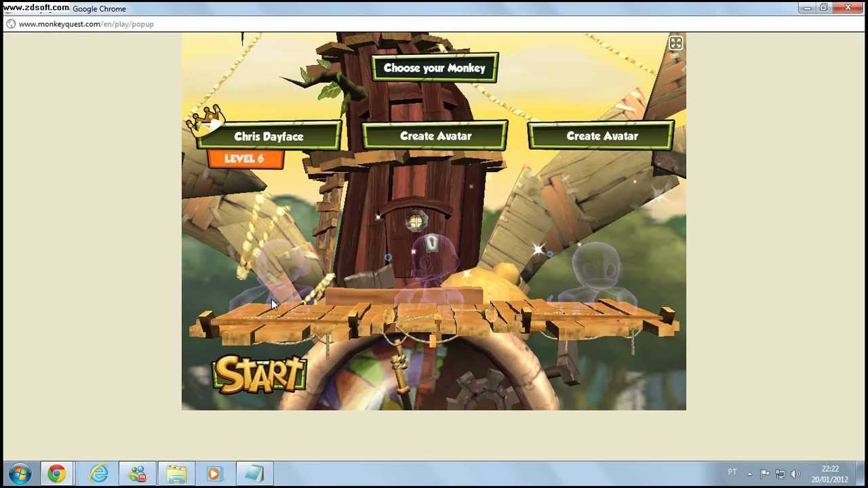Open Windows Live Messenger from the taskbar
Screen dimensions: 868x488
[138, 474]
